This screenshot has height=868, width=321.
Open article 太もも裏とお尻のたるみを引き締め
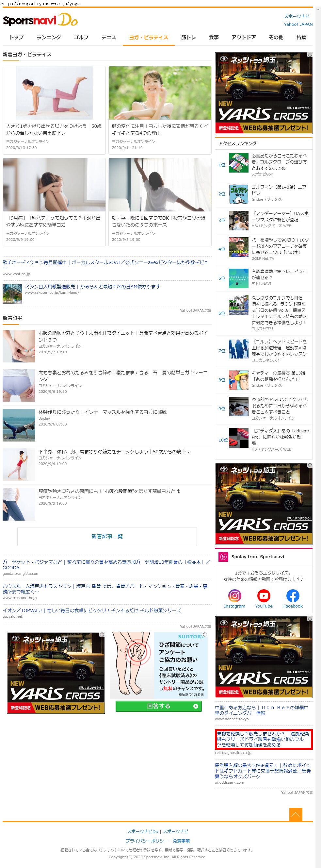[x=123, y=376]
